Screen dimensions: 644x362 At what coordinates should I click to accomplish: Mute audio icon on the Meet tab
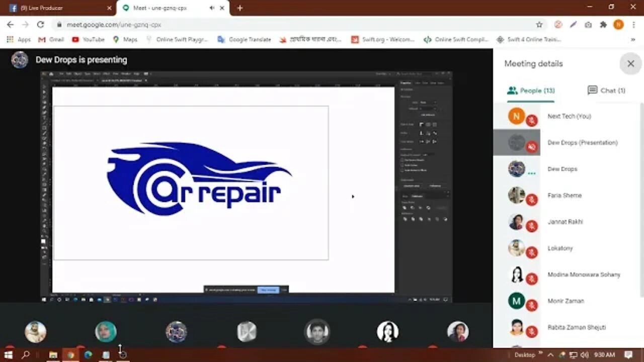tap(212, 8)
